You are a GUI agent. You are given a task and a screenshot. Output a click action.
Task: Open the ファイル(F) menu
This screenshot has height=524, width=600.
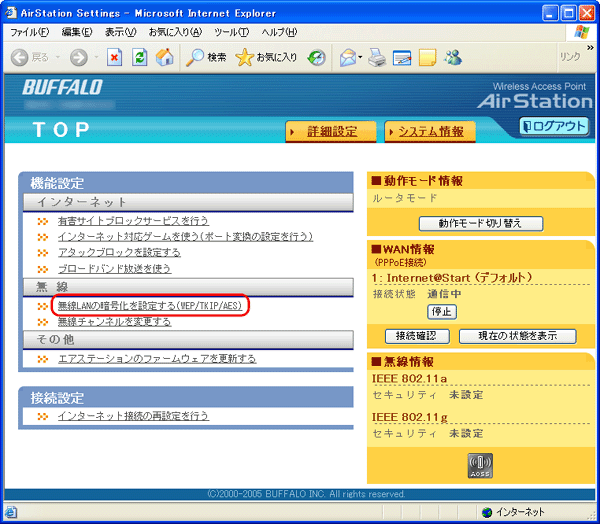tap(29, 32)
